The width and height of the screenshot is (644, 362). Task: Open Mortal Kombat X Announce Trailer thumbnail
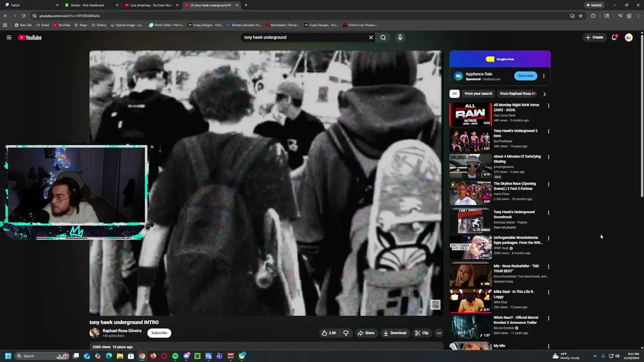point(470,327)
